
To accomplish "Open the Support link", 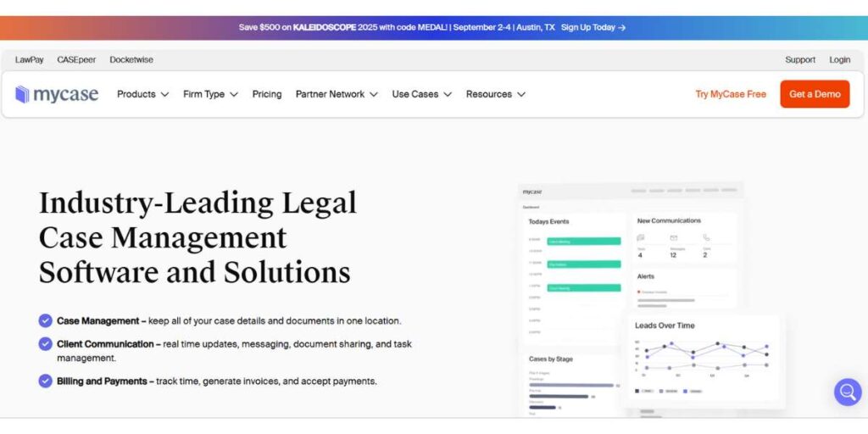I will click(x=800, y=60).
